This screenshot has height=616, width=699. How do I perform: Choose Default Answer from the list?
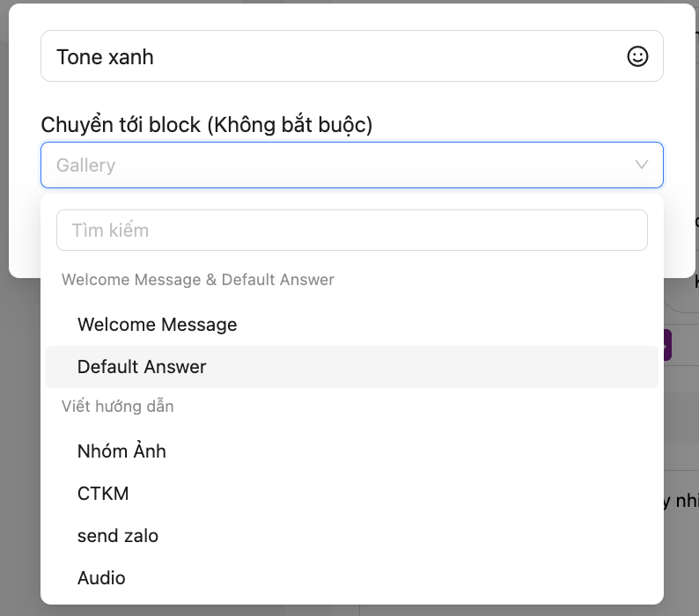click(x=142, y=367)
